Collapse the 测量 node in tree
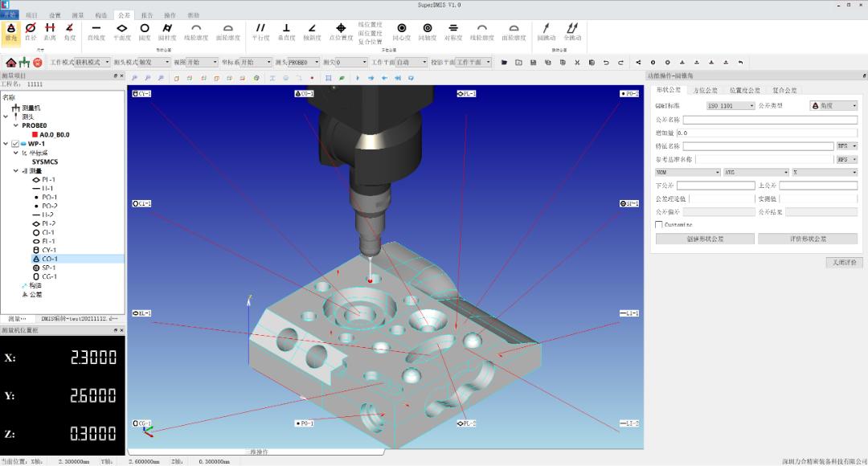The image size is (868, 466). click(x=15, y=170)
